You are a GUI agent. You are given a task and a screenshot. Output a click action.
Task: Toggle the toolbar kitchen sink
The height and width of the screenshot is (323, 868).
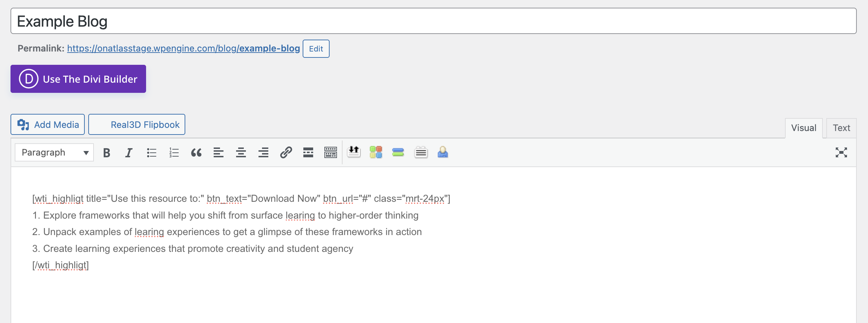point(331,153)
